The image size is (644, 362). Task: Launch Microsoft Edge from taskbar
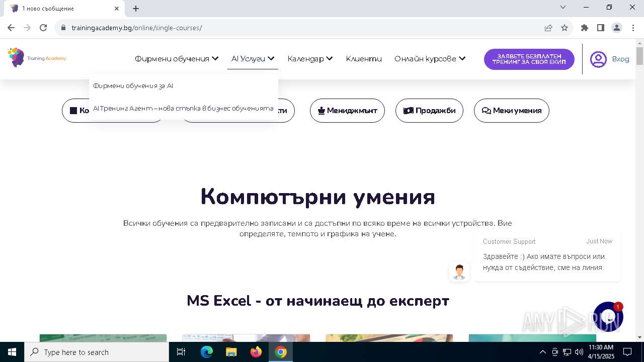[x=207, y=352]
